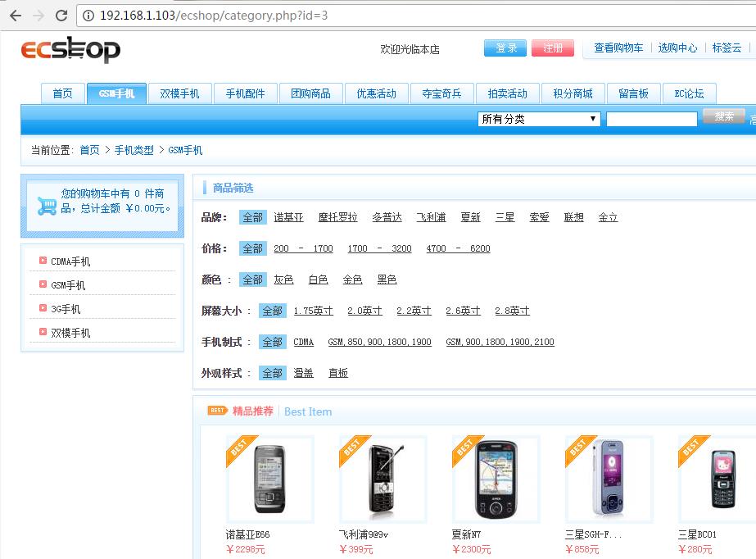Select 全部 in the 价格 filter row
This screenshot has height=559, width=756.
(x=252, y=248)
